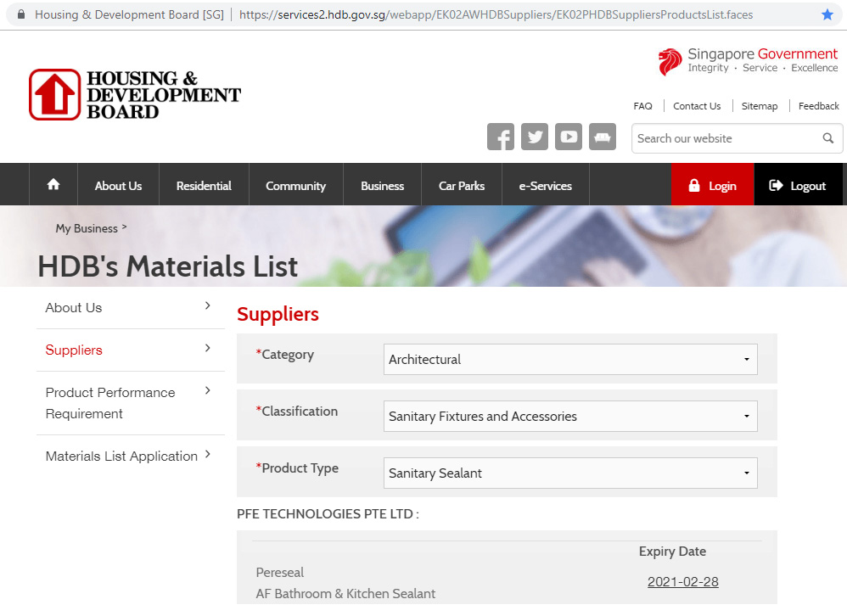
Task: Open the Residential menu
Action: (204, 186)
